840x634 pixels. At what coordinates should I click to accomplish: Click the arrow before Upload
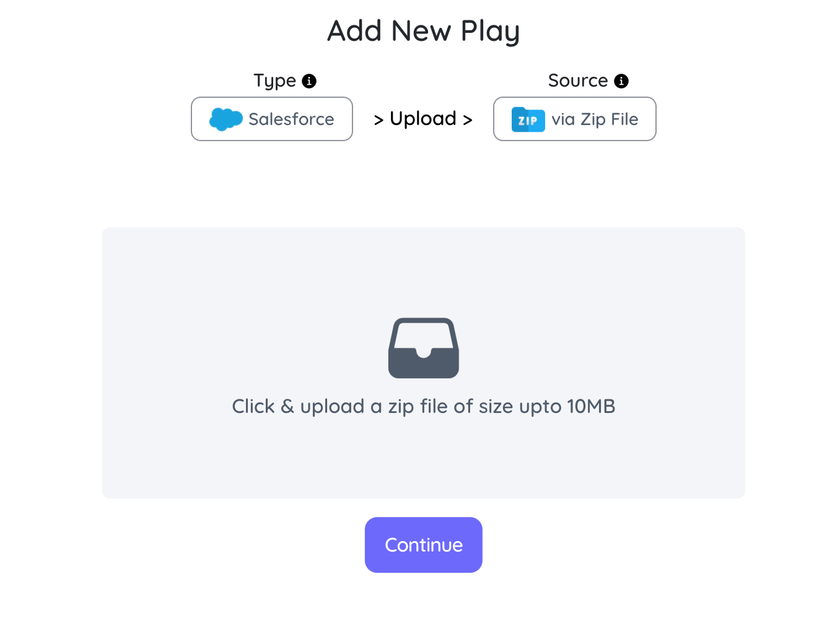[379, 120]
